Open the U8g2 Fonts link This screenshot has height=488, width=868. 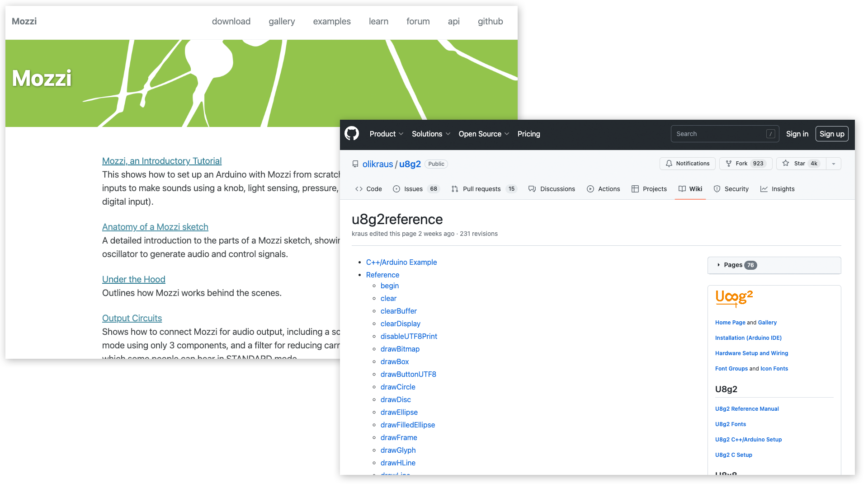tap(731, 424)
